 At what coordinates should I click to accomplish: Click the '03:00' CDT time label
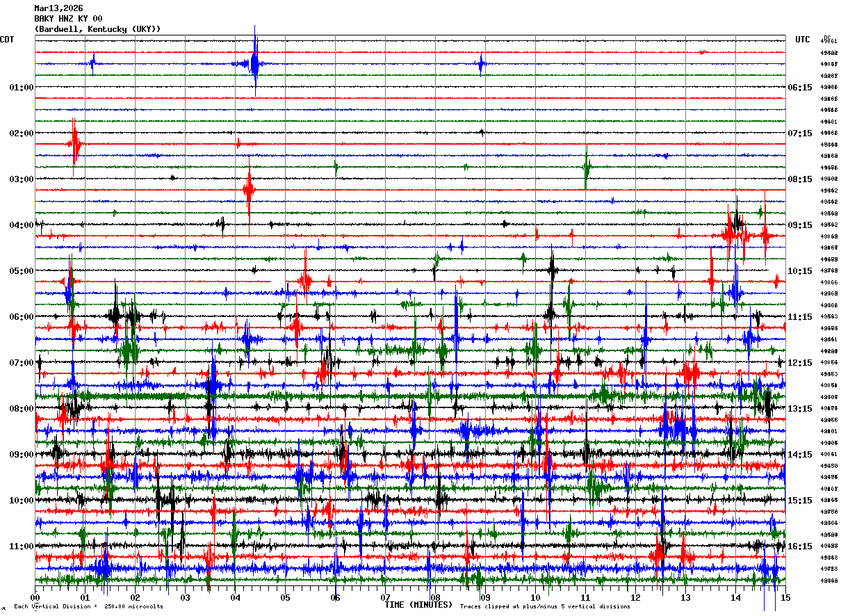(22, 179)
